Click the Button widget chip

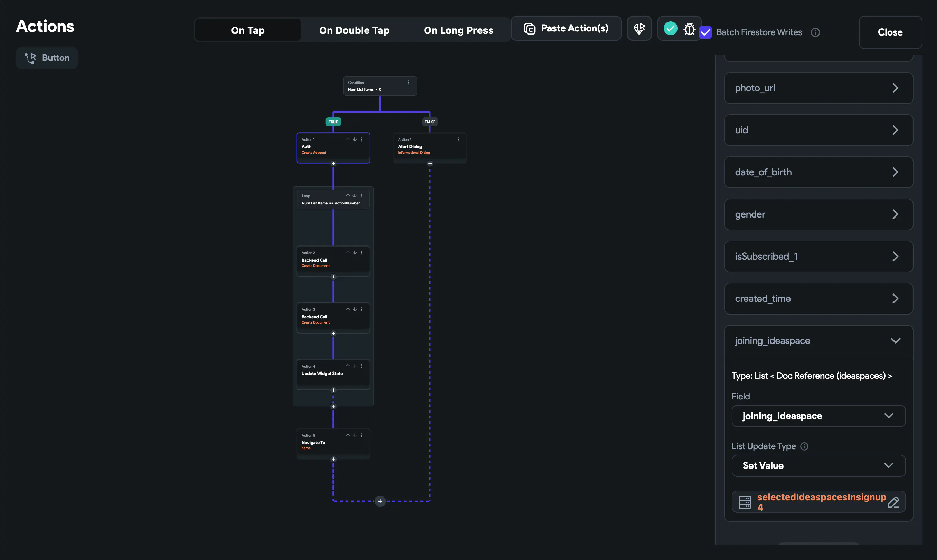pos(47,58)
